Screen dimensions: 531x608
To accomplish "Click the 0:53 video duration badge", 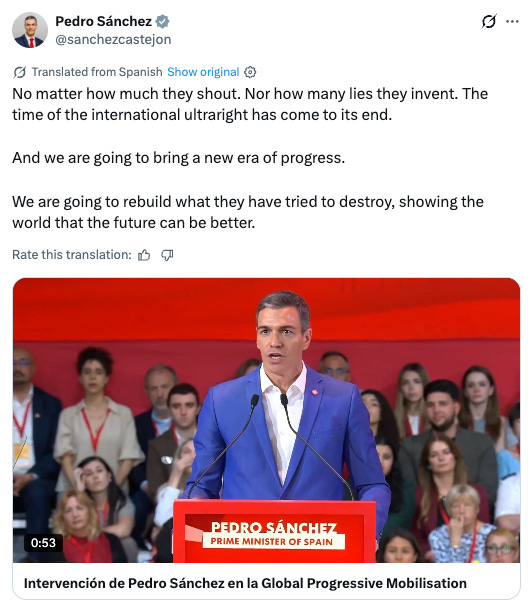I will 43,543.
